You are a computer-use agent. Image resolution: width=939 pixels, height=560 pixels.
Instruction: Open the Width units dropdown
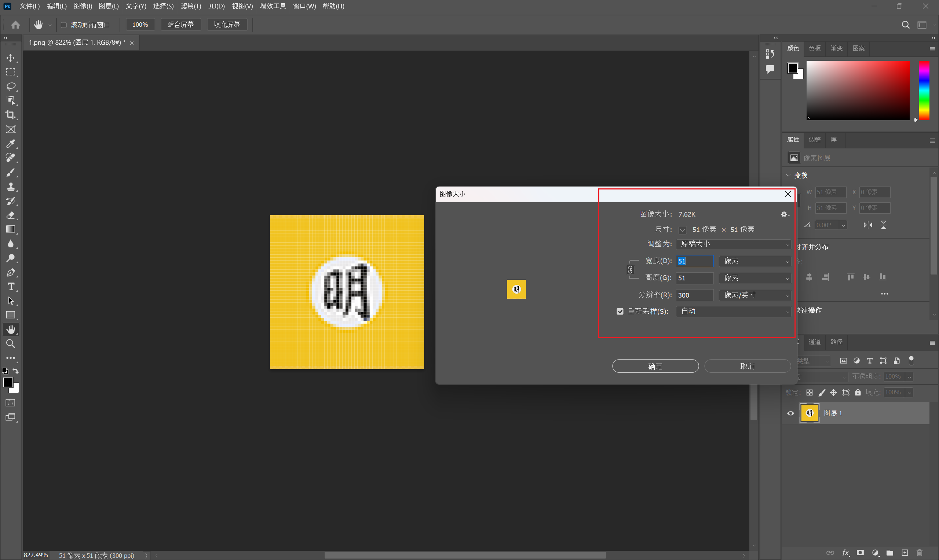click(x=755, y=261)
